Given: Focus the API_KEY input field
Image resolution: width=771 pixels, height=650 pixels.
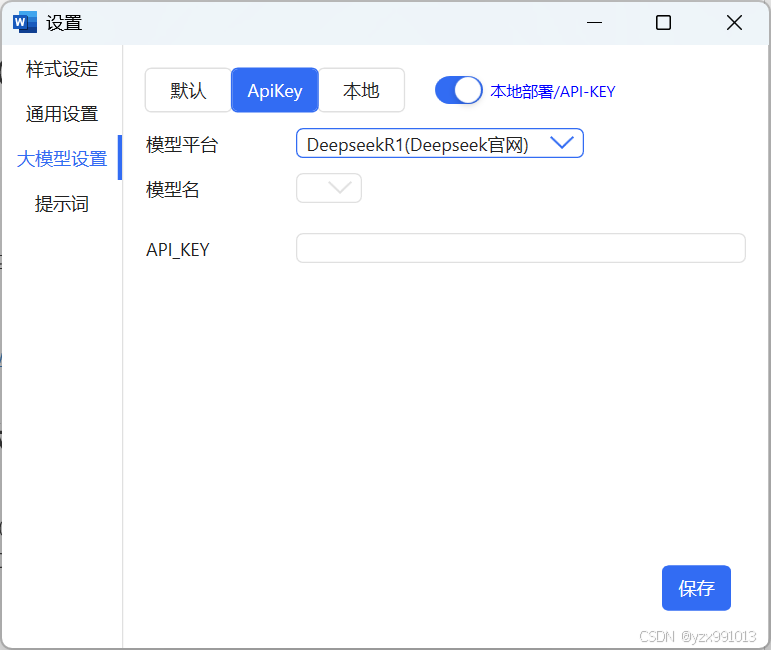Looking at the screenshot, I should [x=521, y=248].
